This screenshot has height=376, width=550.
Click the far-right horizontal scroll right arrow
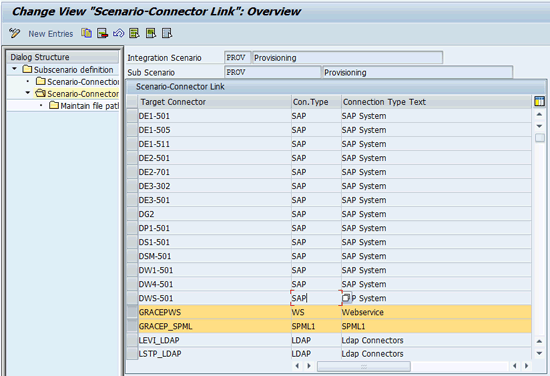pos(526,366)
